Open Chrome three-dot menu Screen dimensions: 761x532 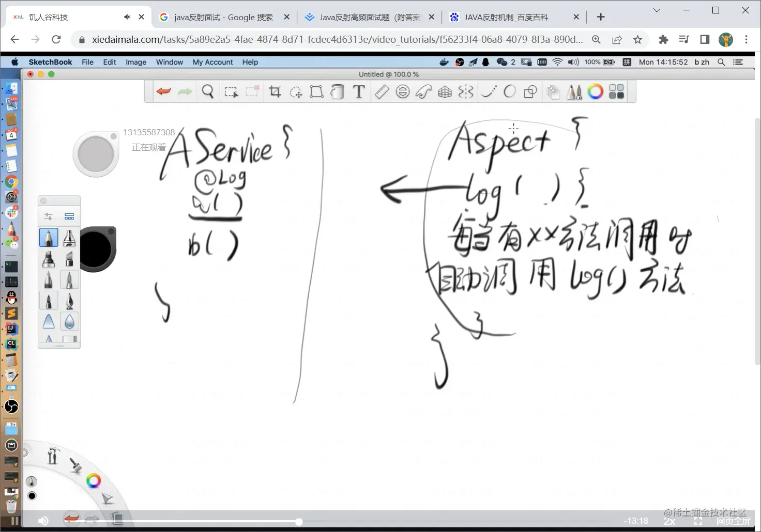pos(746,39)
